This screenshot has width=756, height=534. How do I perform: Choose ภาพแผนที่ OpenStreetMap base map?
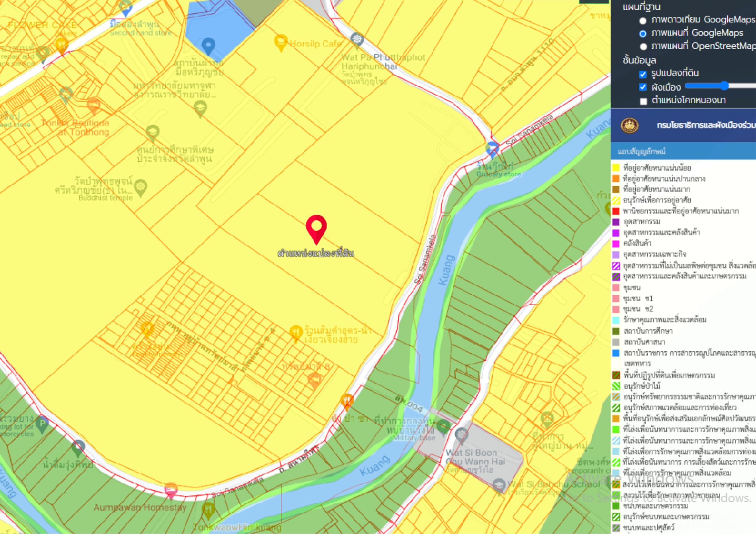coord(643,46)
